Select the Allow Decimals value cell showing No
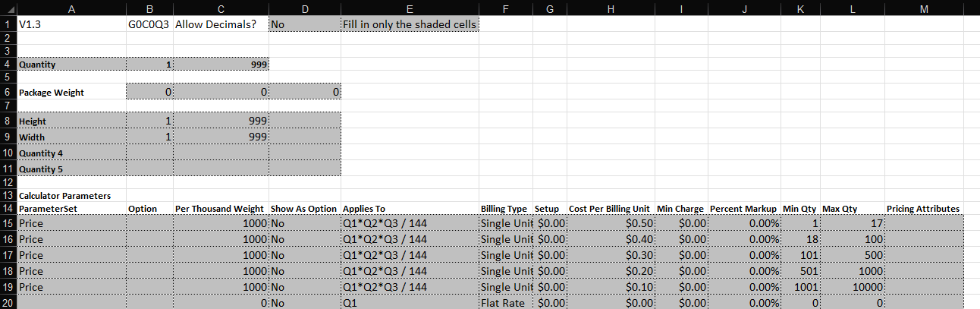The image size is (980, 309). click(305, 24)
